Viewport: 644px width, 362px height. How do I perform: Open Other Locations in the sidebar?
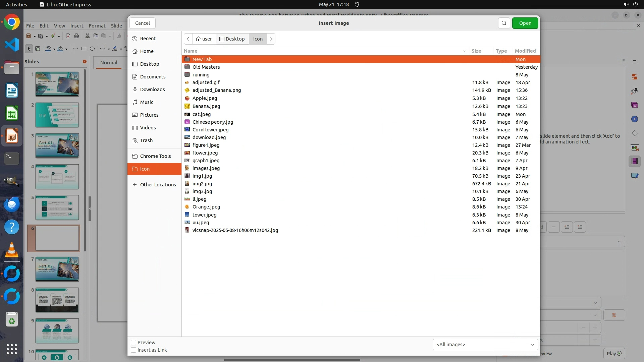(x=158, y=185)
